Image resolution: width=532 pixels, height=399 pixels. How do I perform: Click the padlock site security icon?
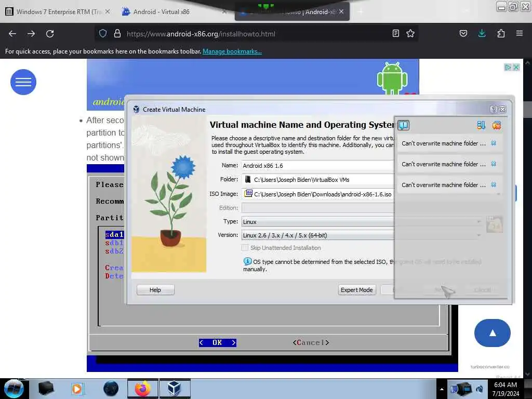tap(117, 34)
